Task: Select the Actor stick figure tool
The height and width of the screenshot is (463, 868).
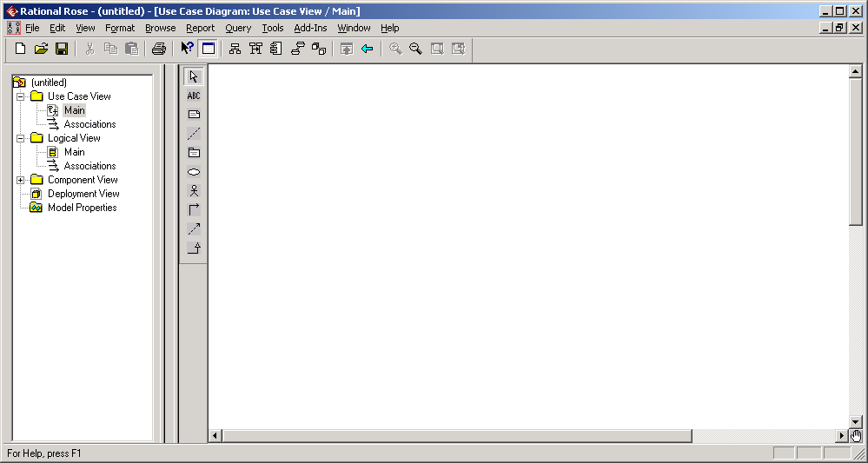Action: (194, 191)
